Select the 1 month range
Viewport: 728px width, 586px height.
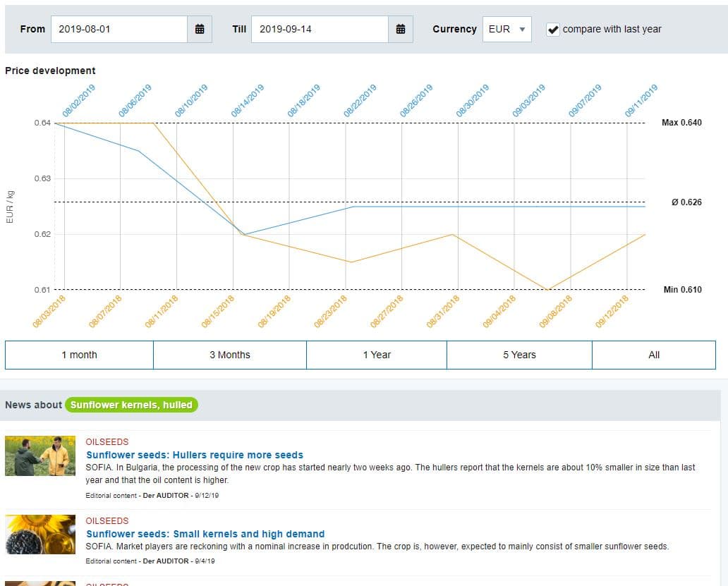point(80,355)
